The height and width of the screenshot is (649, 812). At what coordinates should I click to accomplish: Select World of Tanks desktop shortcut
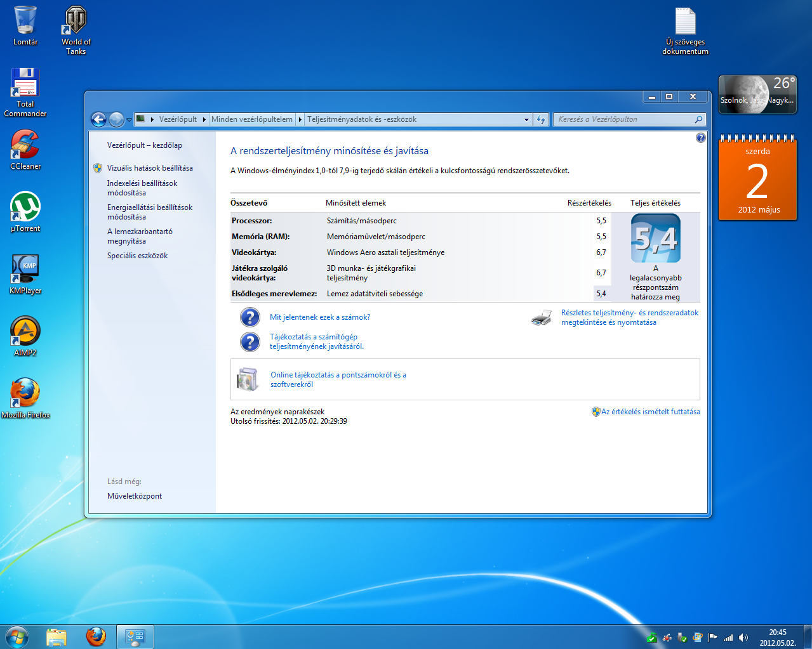pyautogui.click(x=76, y=30)
